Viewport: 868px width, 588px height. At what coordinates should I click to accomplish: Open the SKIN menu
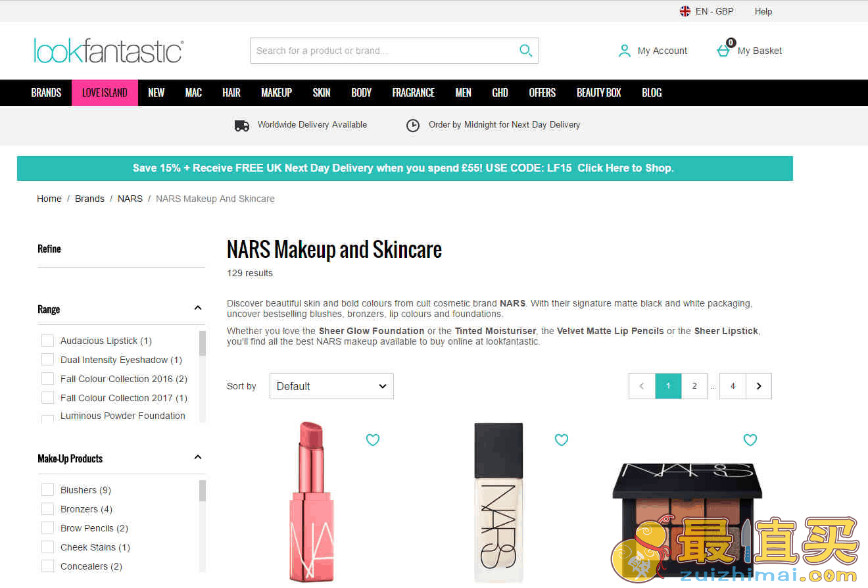[x=322, y=93]
